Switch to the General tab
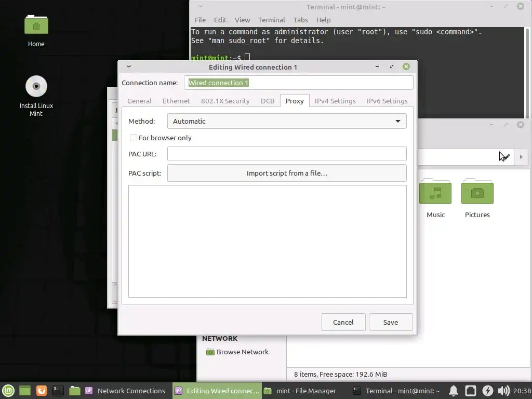Screen dimensions: 532x399 click(139, 101)
